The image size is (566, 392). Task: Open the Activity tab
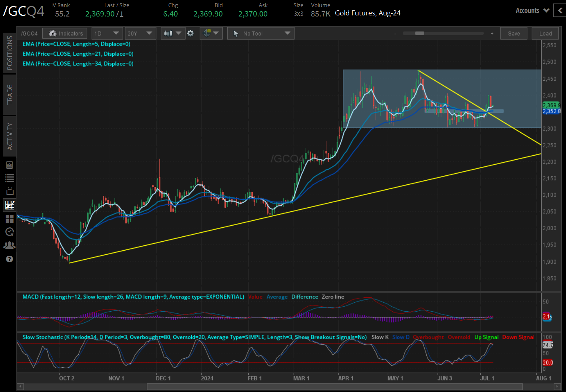(x=10, y=136)
